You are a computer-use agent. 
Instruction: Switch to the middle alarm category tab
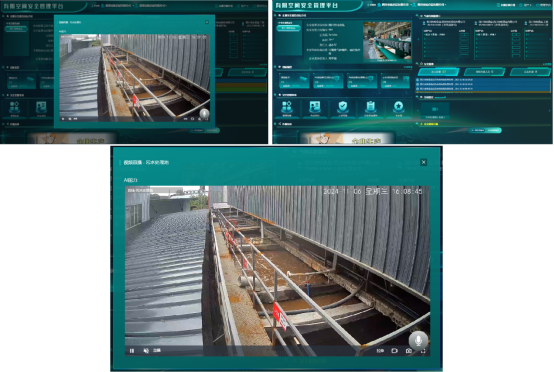(484, 72)
